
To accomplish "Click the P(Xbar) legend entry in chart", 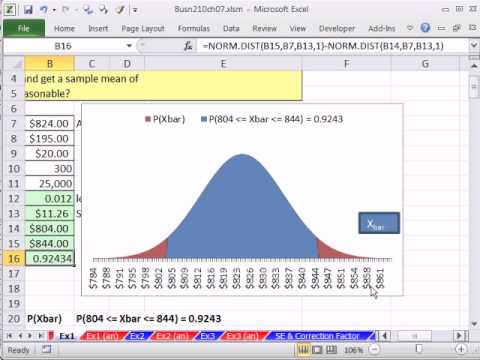I will coord(165,119).
